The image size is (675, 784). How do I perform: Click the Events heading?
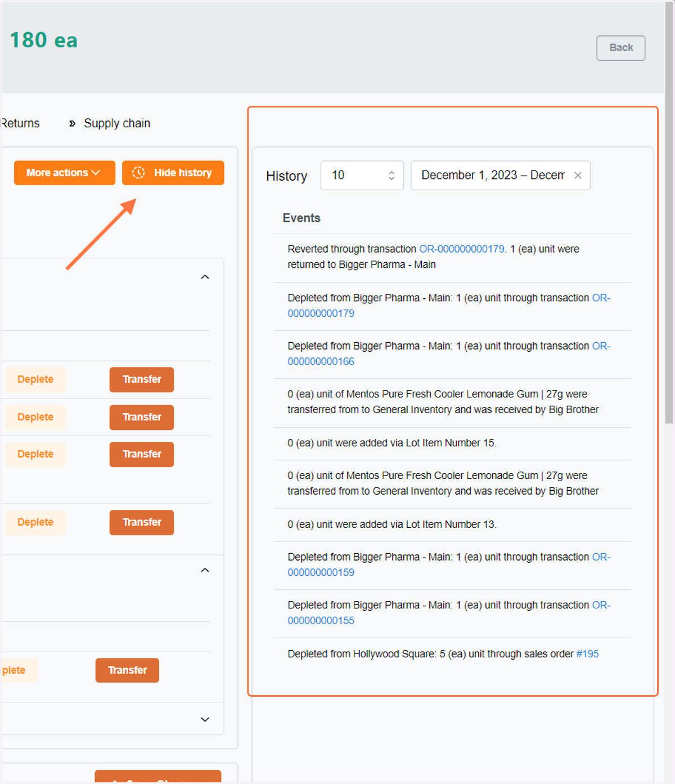click(301, 218)
